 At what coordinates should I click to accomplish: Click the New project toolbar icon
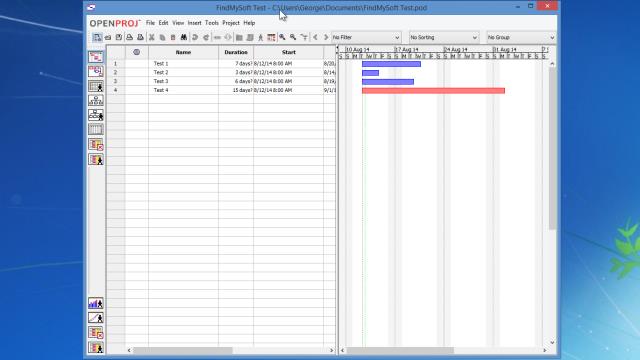pyautogui.click(x=97, y=38)
